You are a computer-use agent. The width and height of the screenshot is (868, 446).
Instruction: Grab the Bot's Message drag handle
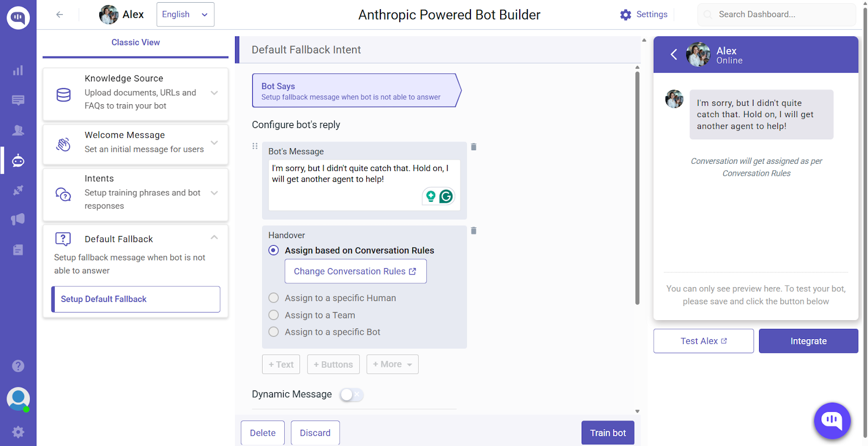(x=255, y=146)
